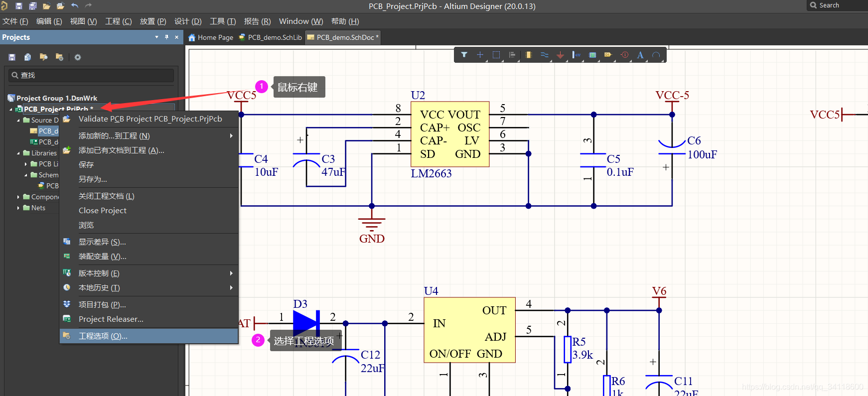Open 版本控制 submenu
The height and width of the screenshot is (396, 868).
click(148, 273)
